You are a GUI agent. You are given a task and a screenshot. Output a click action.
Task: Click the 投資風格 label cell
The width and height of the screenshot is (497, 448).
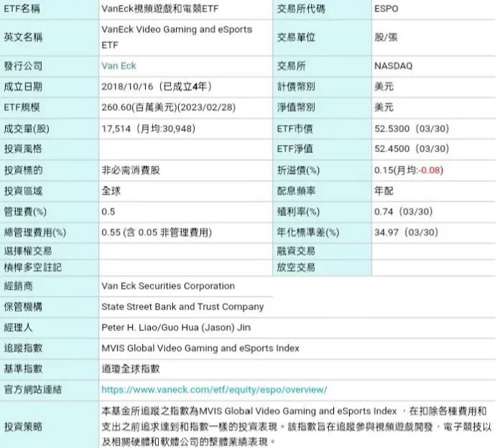point(50,149)
